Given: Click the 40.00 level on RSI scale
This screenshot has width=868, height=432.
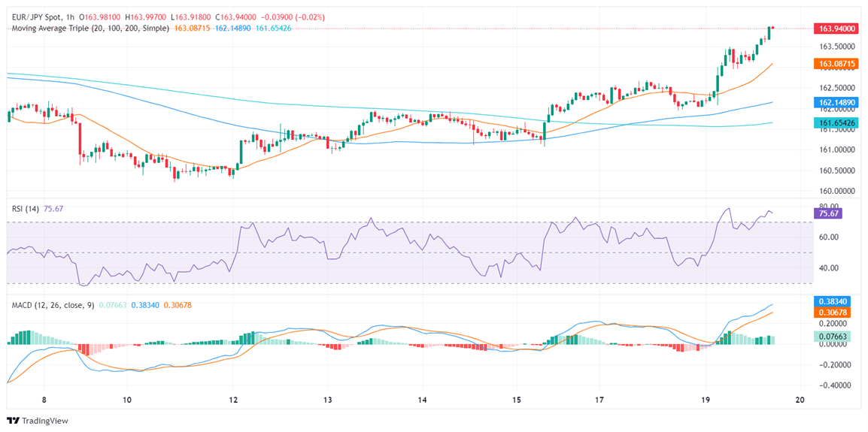Looking at the screenshot, I should [828, 268].
